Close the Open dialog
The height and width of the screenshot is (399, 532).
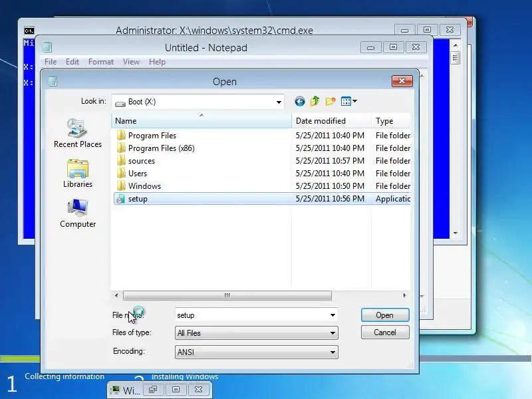click(x=402, y=81)
